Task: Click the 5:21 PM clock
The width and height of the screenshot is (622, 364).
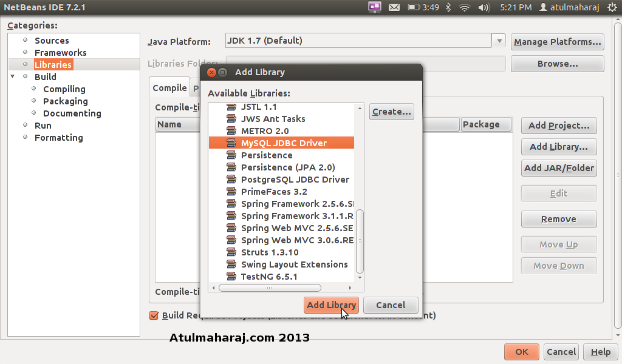Action: 516,7
